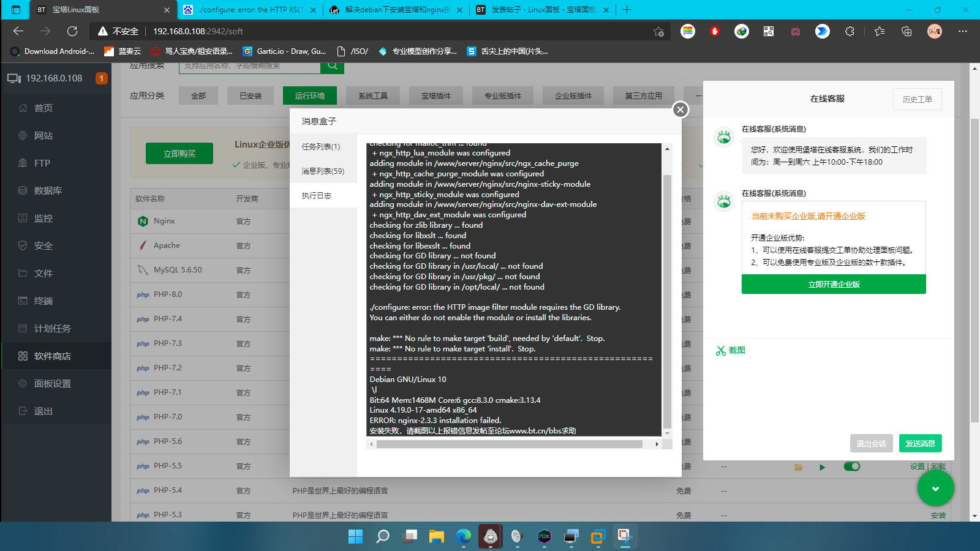Open the 网站 website sidebar icon
The width and height of the screenshot is (980, 551).
[23, 135]
